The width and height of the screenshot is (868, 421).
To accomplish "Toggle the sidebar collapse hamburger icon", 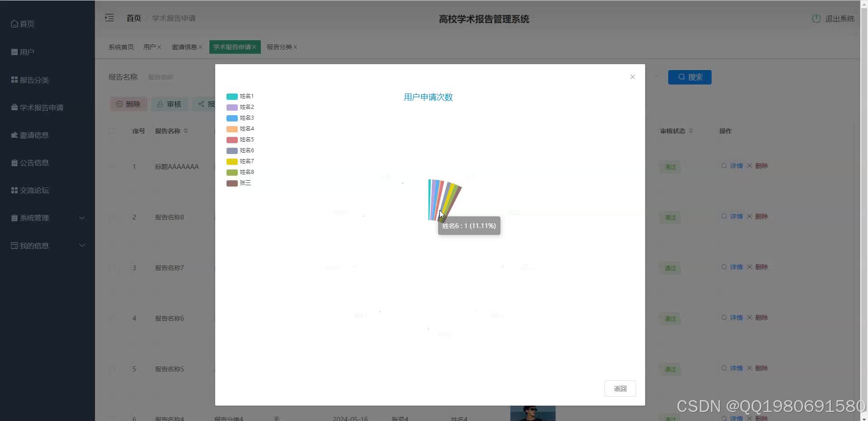I will 109,18.
